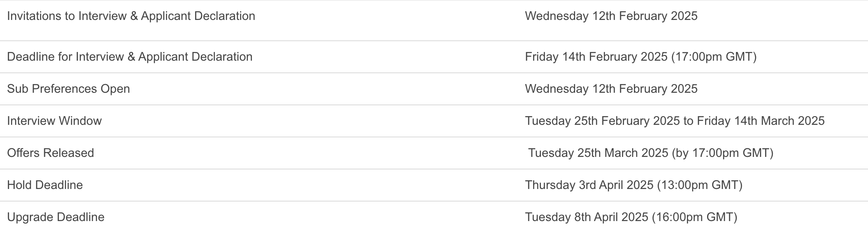Select the Hold Deadline label
The width and height of the screenshot is (868, 241).
(45, 185)
